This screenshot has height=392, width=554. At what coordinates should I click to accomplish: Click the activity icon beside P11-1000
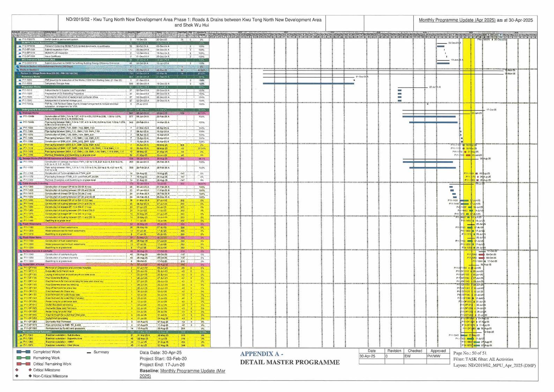20,80
